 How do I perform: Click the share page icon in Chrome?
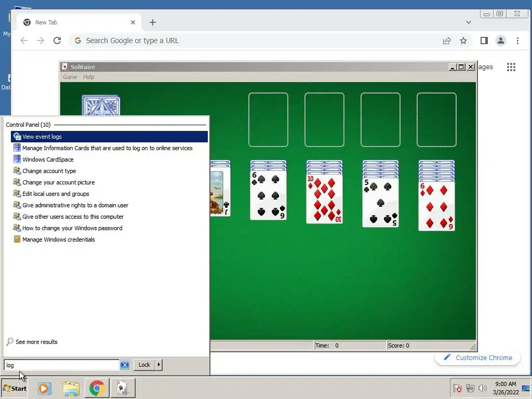[447, 41]
